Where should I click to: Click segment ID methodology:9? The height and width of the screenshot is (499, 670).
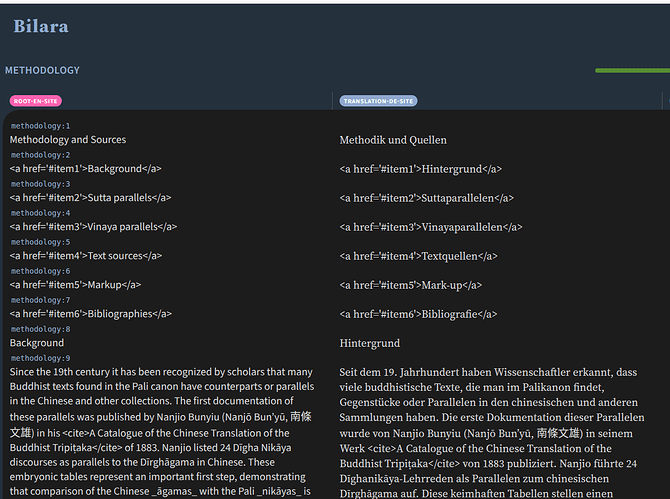point(40,358)
